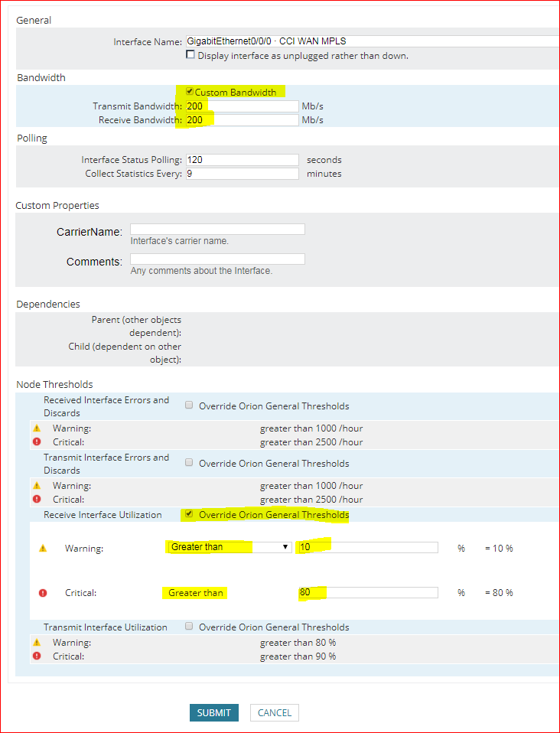Click 'Any comments about the Interface.' hint
Screen dimensions: 560x733
[201, 271]
